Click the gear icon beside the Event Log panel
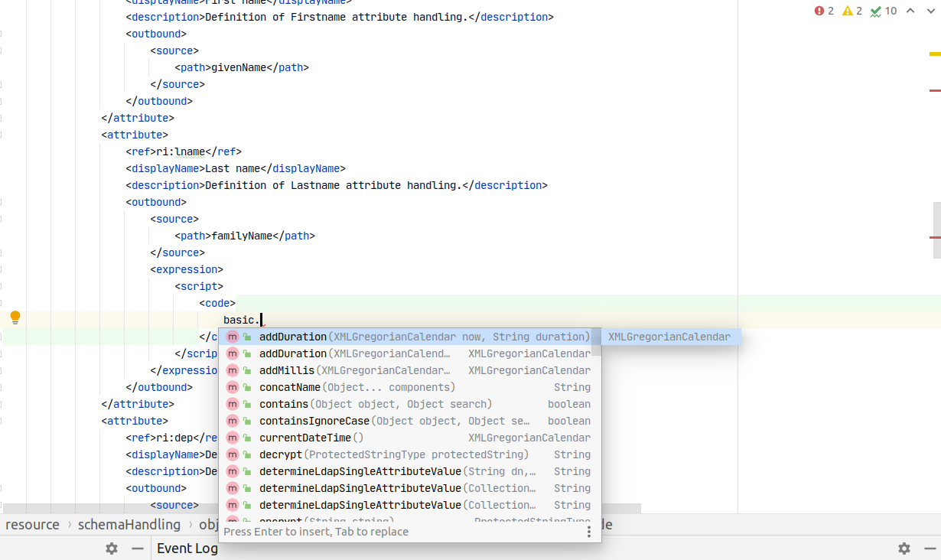 click(112, 549)
